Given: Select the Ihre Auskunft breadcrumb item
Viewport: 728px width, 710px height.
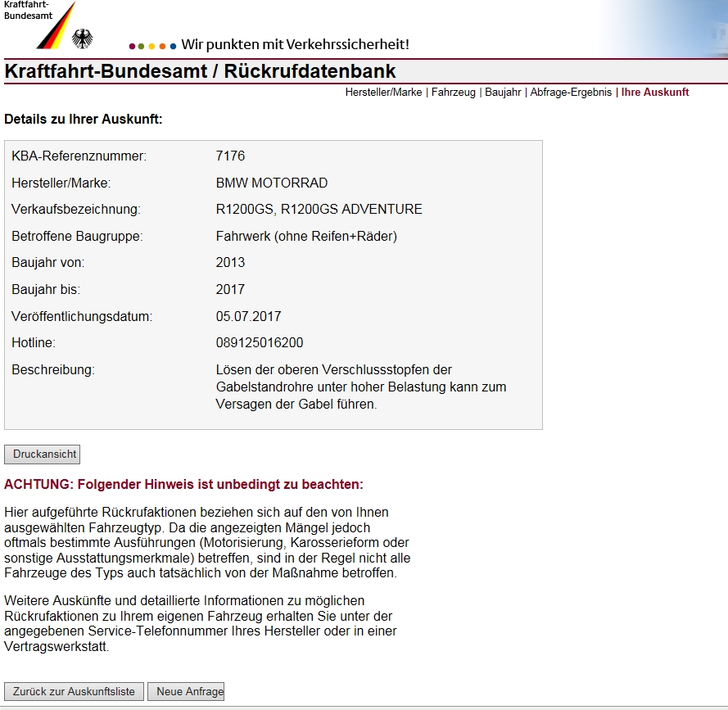Looking at the screenshot, I should (655, 93).
